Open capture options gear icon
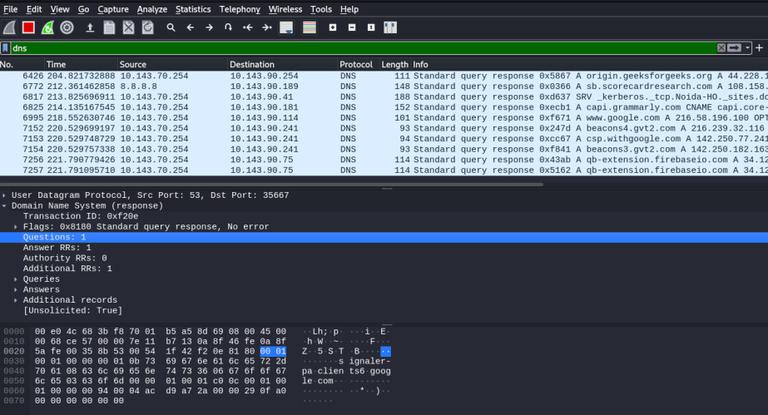 67,28
